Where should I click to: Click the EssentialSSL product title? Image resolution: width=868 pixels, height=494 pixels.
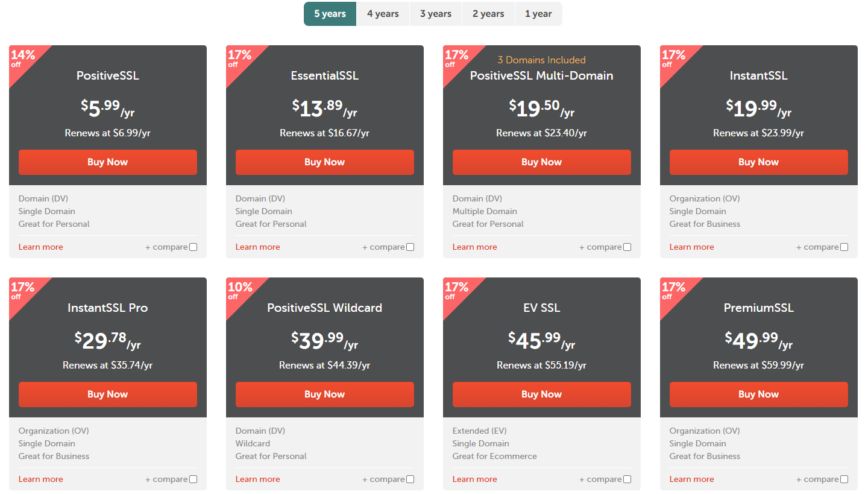[x=325, y=75]
